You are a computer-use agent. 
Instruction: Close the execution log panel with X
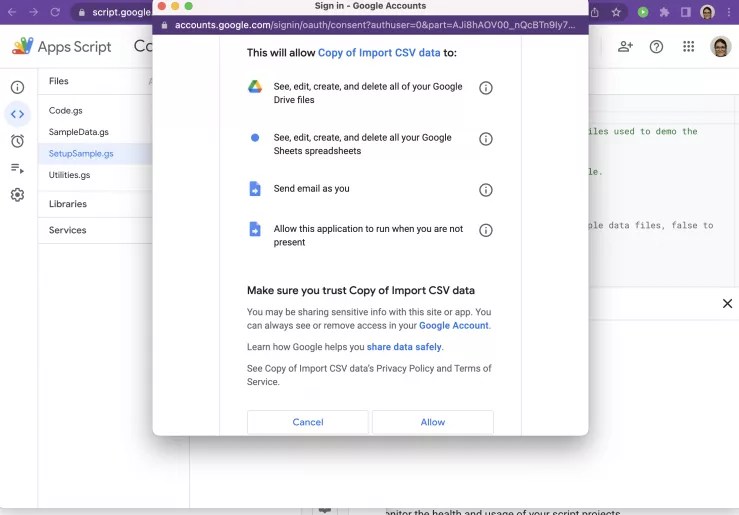[727, 303]
